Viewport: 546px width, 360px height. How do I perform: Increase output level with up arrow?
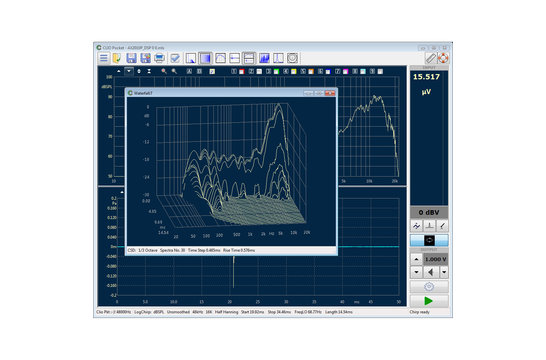coord(416,259)
